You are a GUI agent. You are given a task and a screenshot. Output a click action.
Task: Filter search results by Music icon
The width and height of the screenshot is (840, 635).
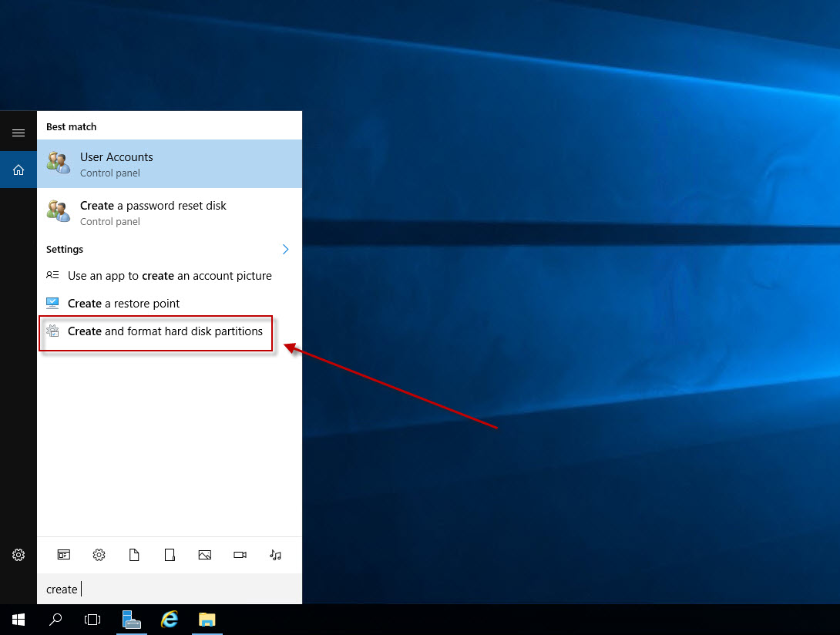pyautogui.click(x=275, y=555)
